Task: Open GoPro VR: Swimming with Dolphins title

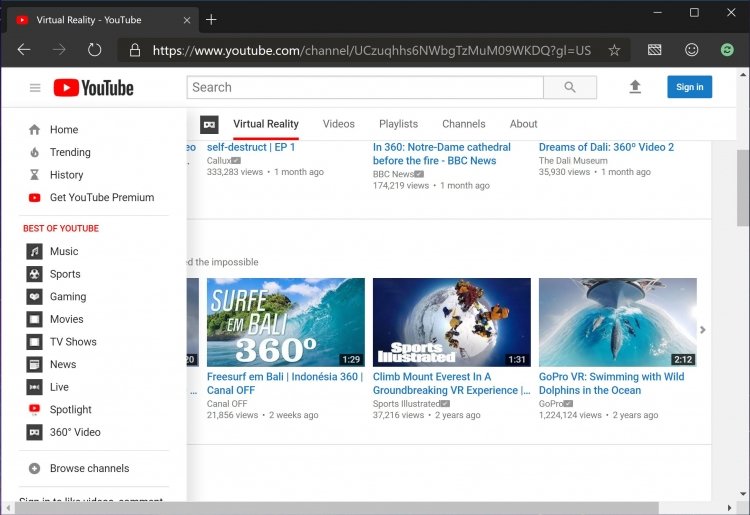Action: (x=611, y=384)
